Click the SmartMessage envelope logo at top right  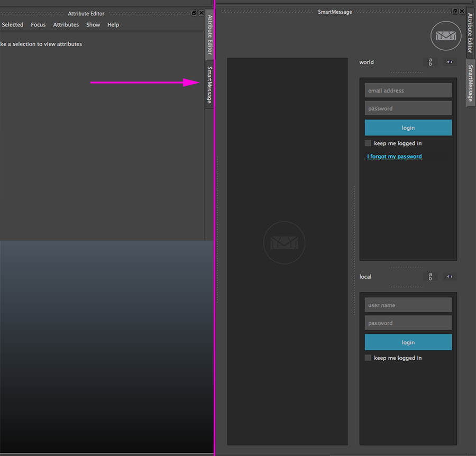[446, 36]
